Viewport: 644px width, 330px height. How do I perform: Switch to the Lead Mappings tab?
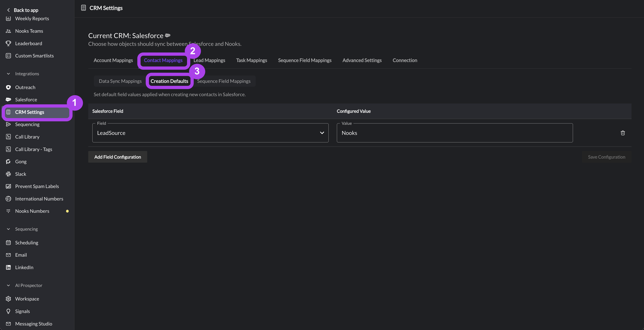tap(209, 60)
